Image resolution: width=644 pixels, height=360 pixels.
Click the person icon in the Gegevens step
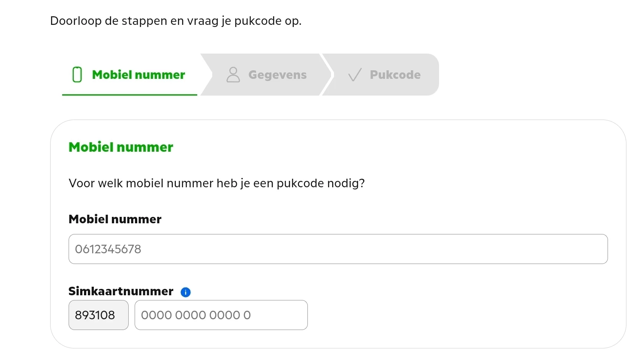coord(233,75)
